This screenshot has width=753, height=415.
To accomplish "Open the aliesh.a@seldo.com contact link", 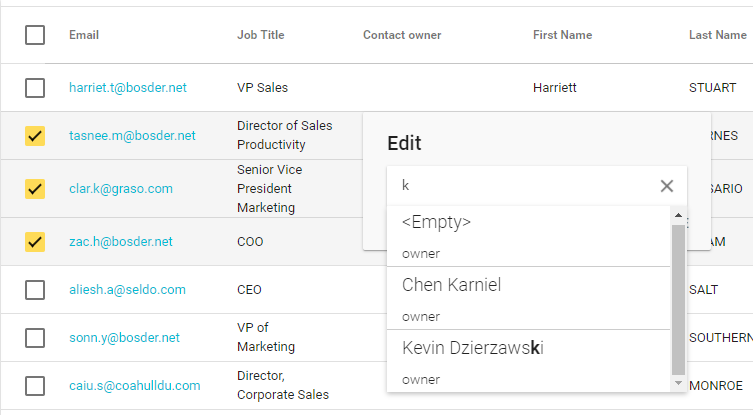I will [x=127, y=290].
